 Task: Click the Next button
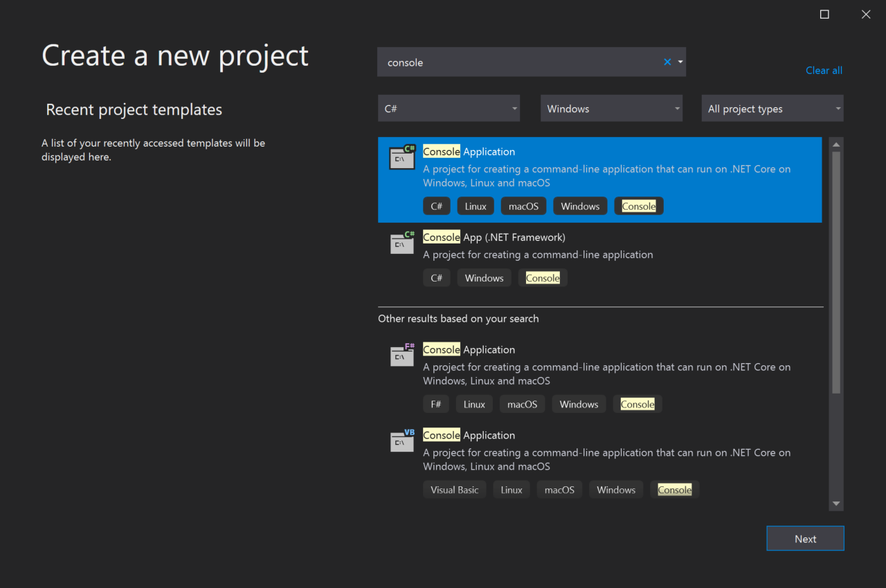point(804,538)
